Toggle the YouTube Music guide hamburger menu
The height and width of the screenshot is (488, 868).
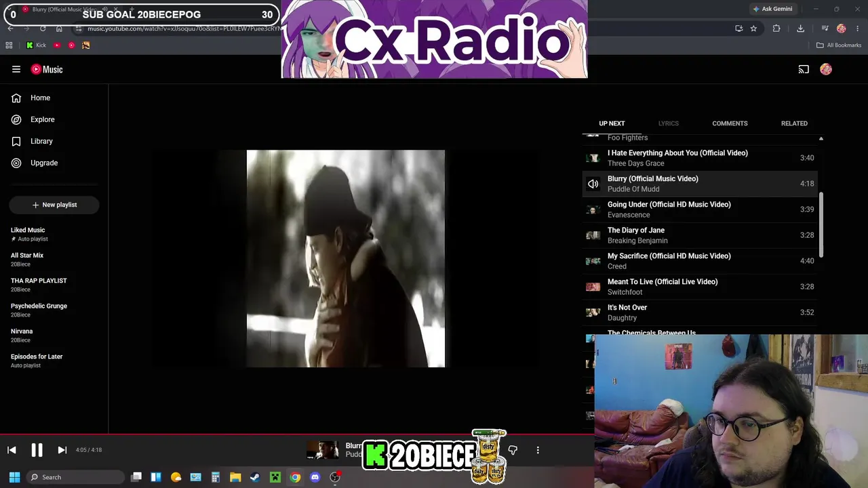[x=16, y=69]
